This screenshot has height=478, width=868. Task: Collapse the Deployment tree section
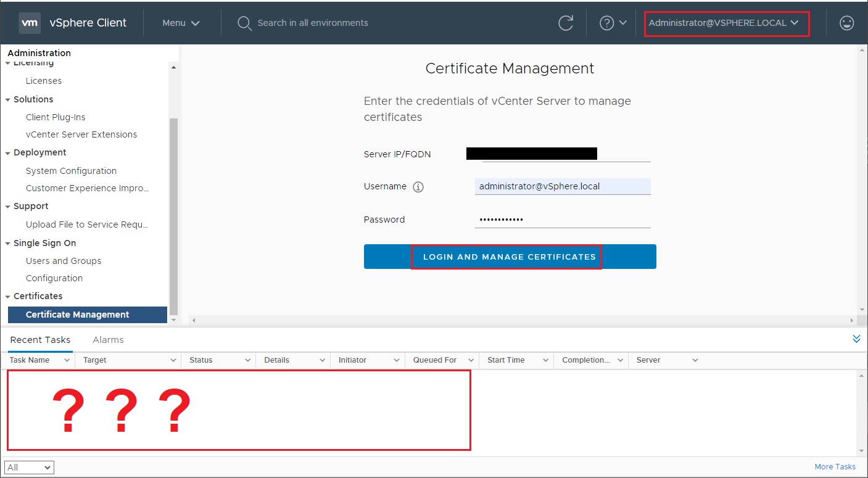point(8,153)
